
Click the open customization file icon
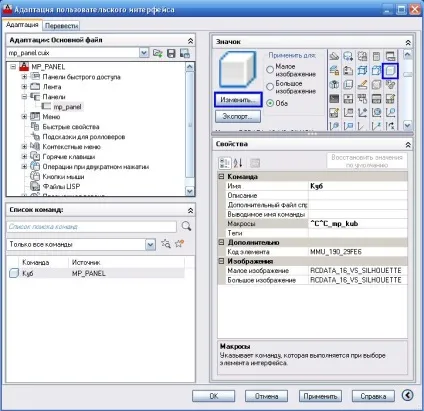pyautogui.click(x=157, y=53)
